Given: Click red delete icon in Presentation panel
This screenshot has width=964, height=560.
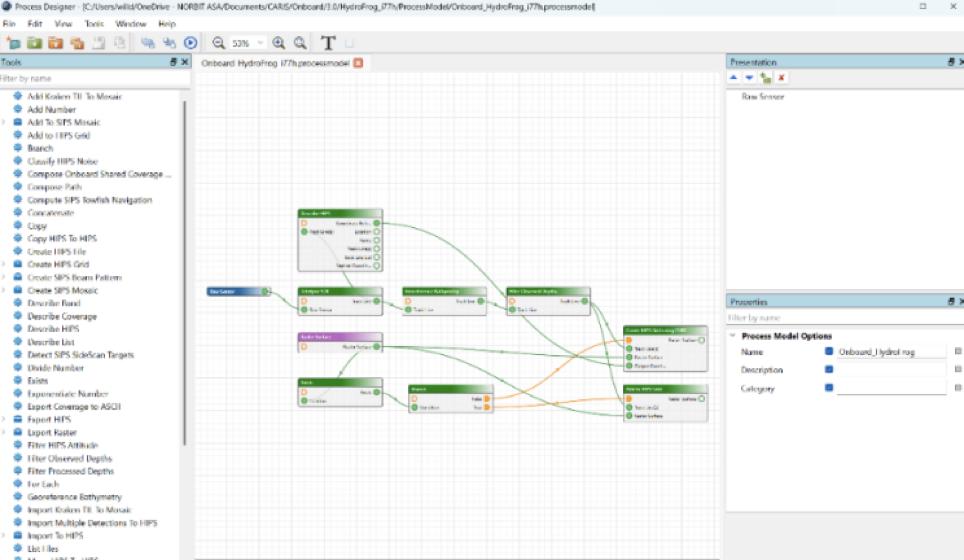Looking at the screenshot, I should point(781,77).
